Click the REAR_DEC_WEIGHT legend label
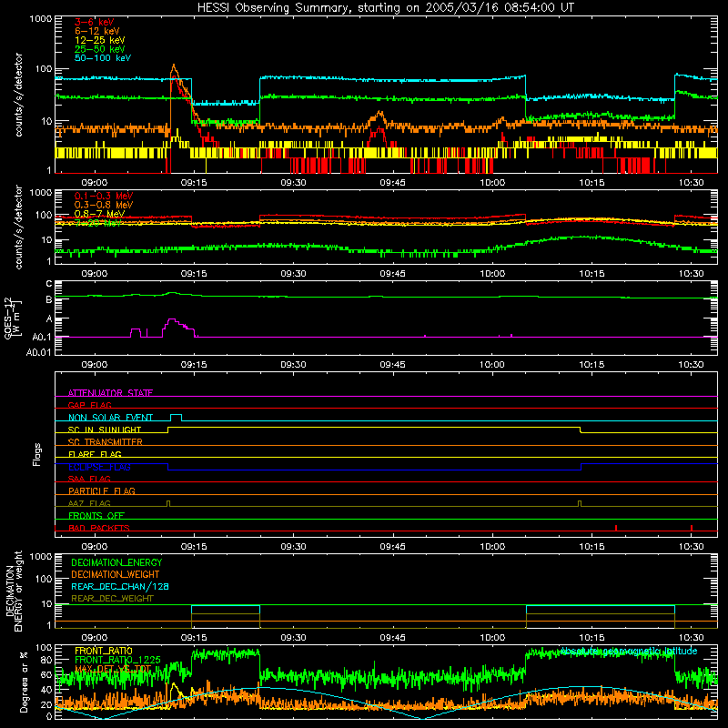 click(x=112, y=599)
